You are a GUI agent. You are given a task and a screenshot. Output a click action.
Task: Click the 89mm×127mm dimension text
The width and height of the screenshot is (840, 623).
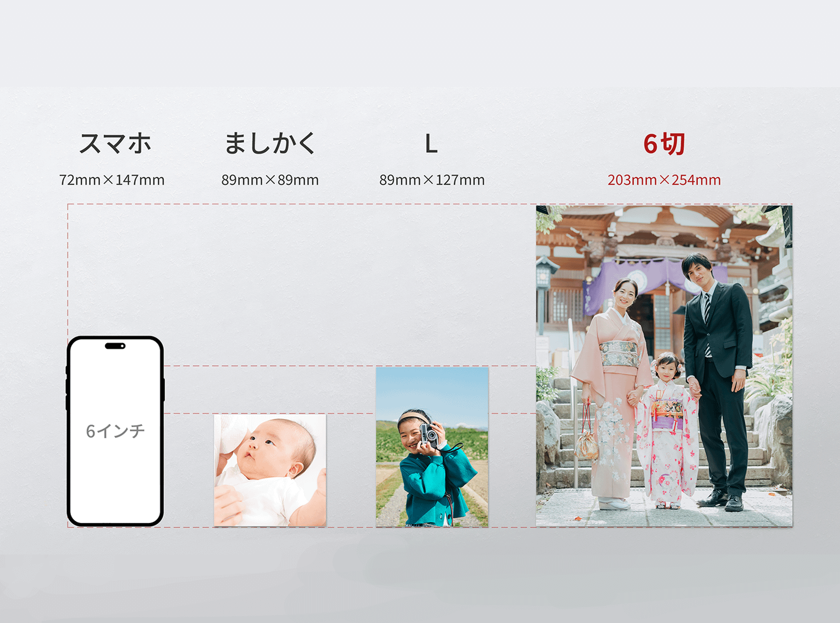(432, 180)
